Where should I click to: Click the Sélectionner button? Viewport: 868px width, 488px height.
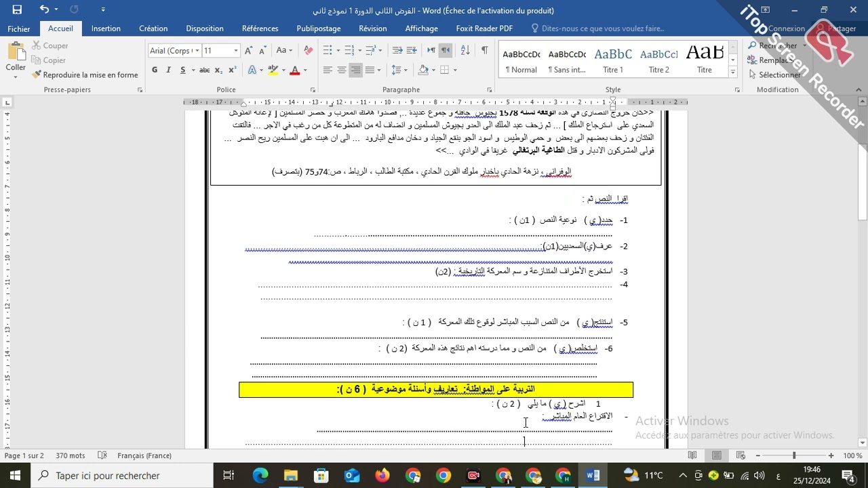774,75
